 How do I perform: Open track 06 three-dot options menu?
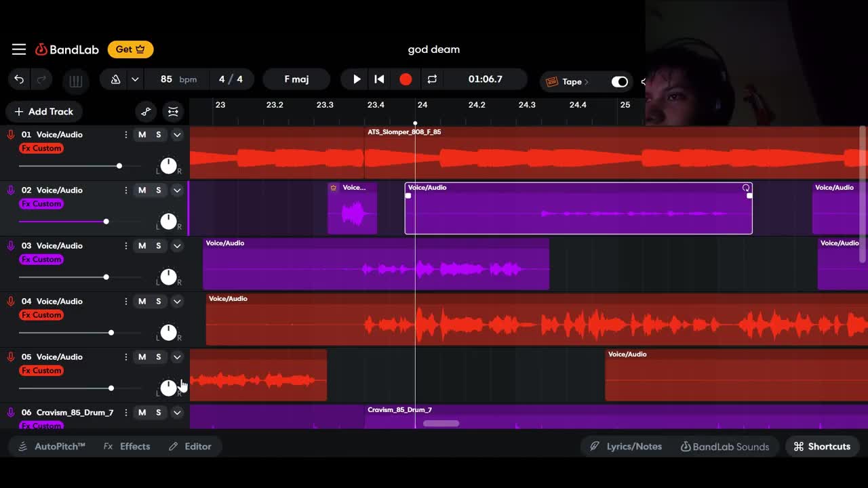[126, 413]
